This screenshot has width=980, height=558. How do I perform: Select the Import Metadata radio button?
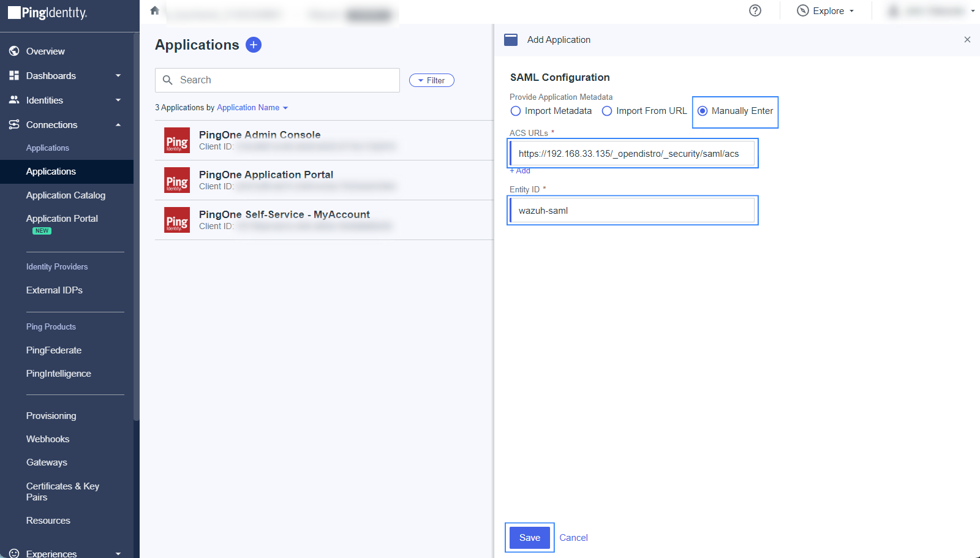point(516,111)
